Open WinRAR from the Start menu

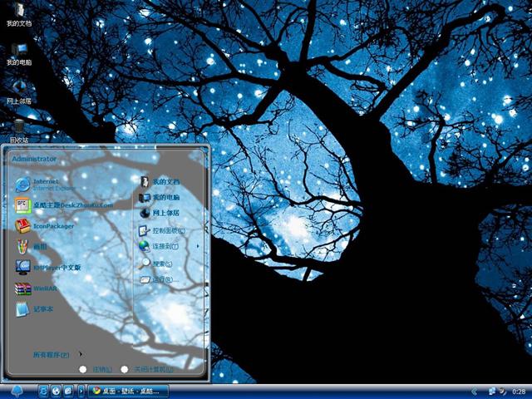tap(36, 288)
